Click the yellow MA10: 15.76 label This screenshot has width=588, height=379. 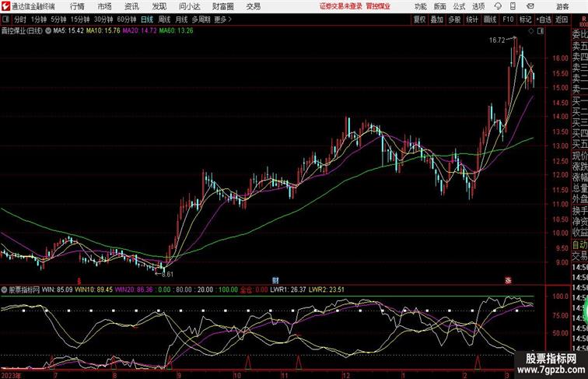103,31
